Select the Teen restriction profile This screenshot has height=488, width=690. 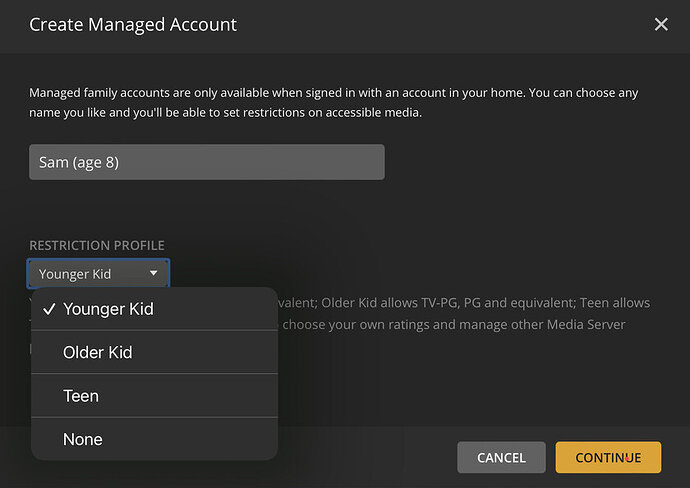(81, 396)
